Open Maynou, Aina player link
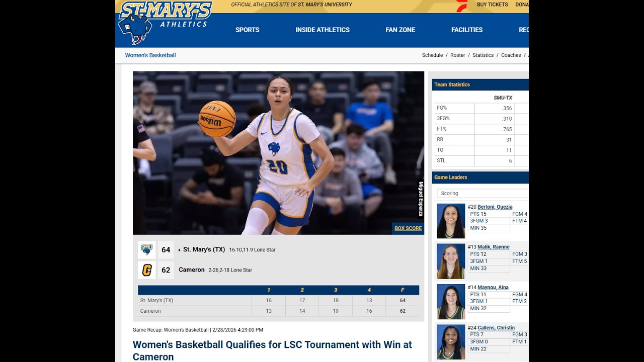644x362 pixels. [493, 287]
